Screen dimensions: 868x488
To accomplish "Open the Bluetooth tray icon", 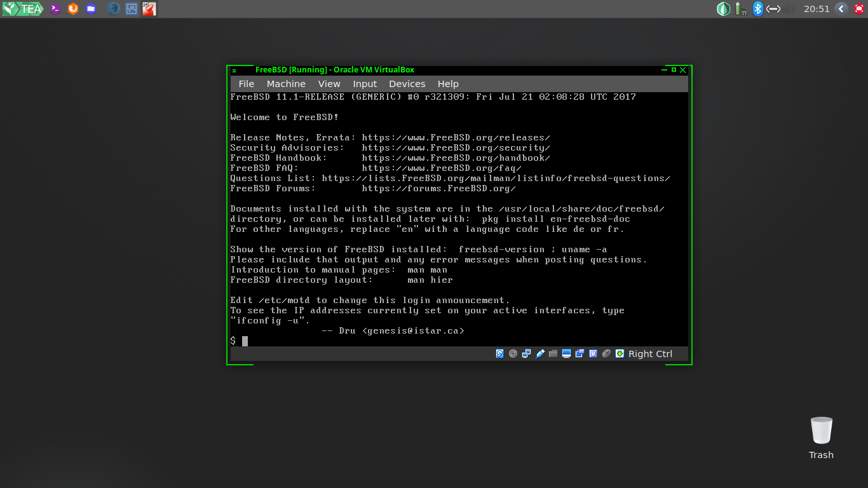I will (x=757, y=9).
